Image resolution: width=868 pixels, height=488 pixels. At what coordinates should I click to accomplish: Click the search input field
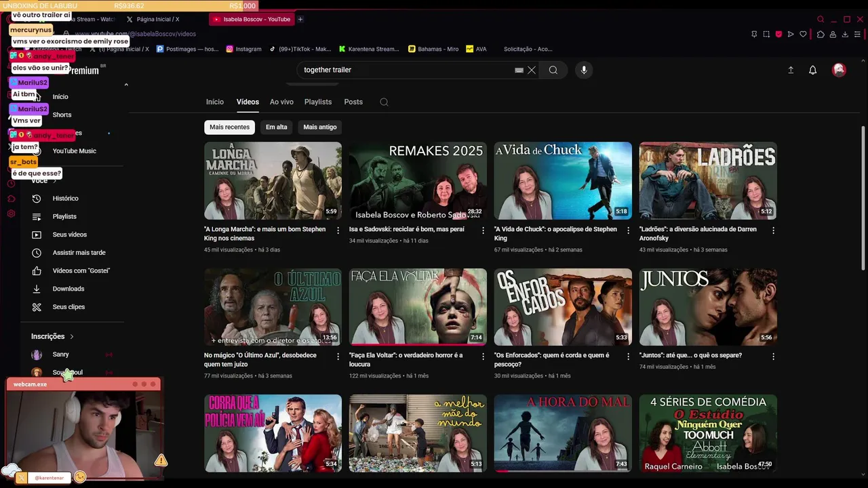point(406,70)
